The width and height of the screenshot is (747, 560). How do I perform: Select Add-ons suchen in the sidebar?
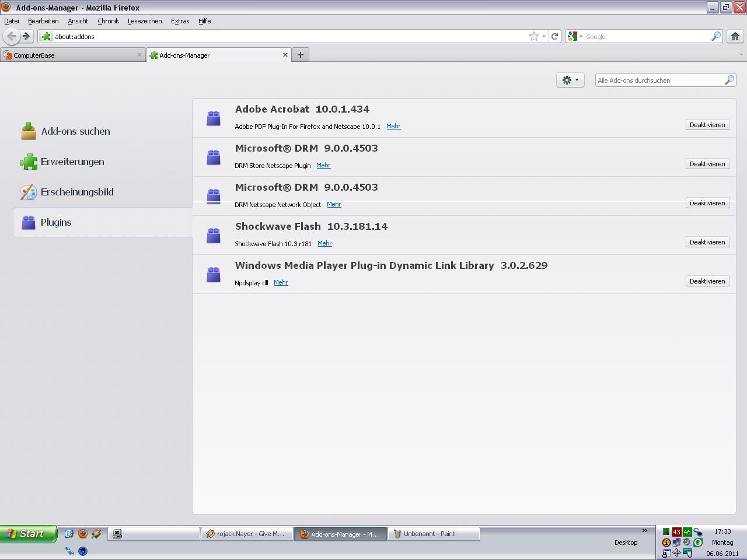tap(103, 131)
